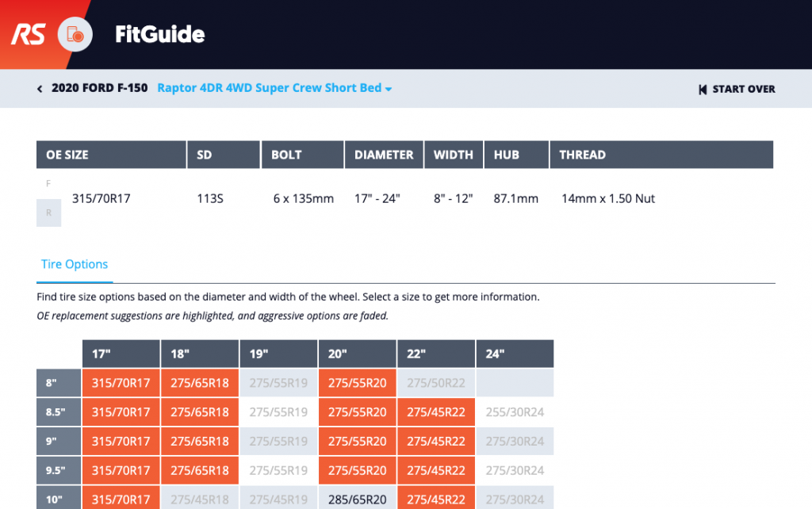The image size is (812, 509).
Task: Select 275/65R18 in the 8" row
Action: [x=200, y=383]
